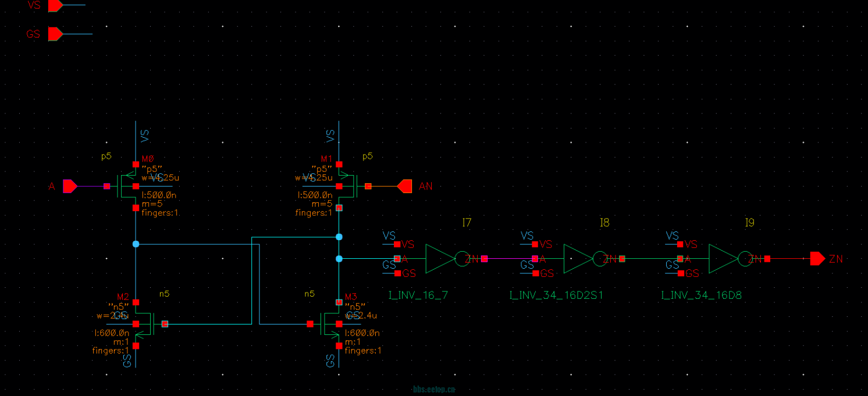Select the ZN output pin after I9
This screenshot has width=868, height=396.
coord(817,259)
